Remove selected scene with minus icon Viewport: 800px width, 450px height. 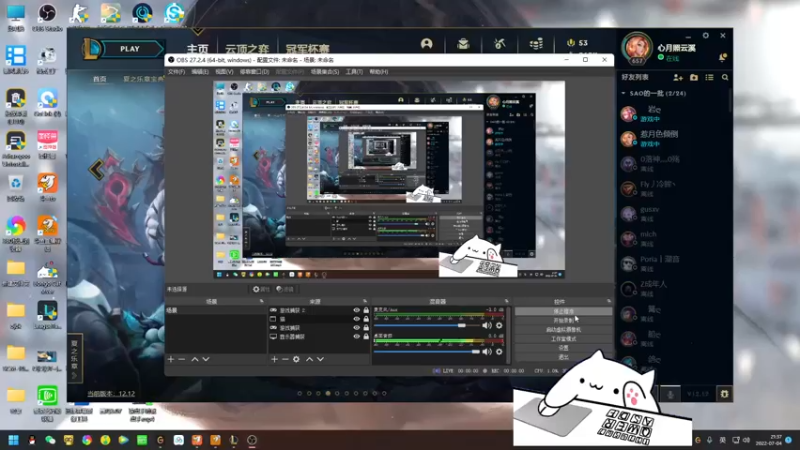181,359
